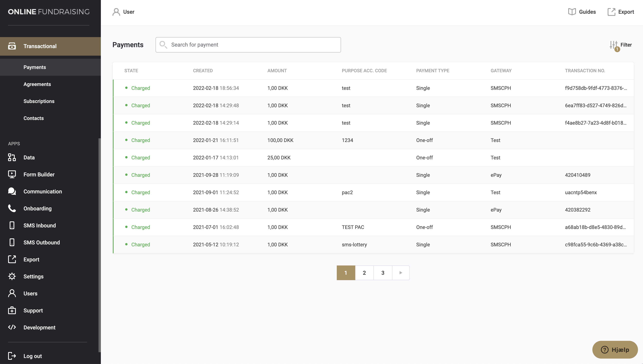Viewport: 643px width, 364px height.
Task: Click the GATEWAY column header
Action: pyautogui.click(x=501, y=71)
